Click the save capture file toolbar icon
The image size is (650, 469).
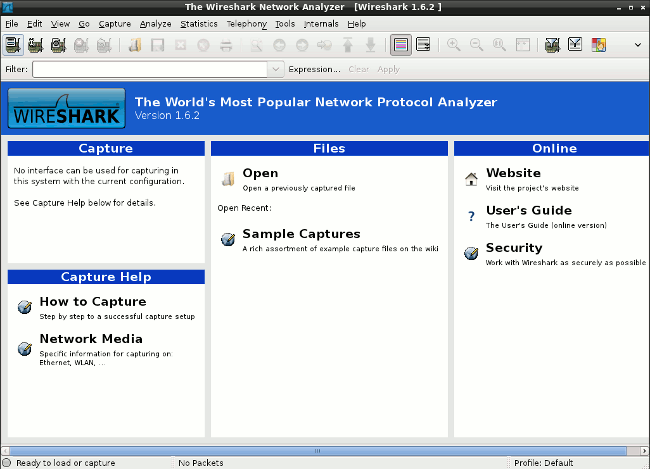tap(158, 45)
